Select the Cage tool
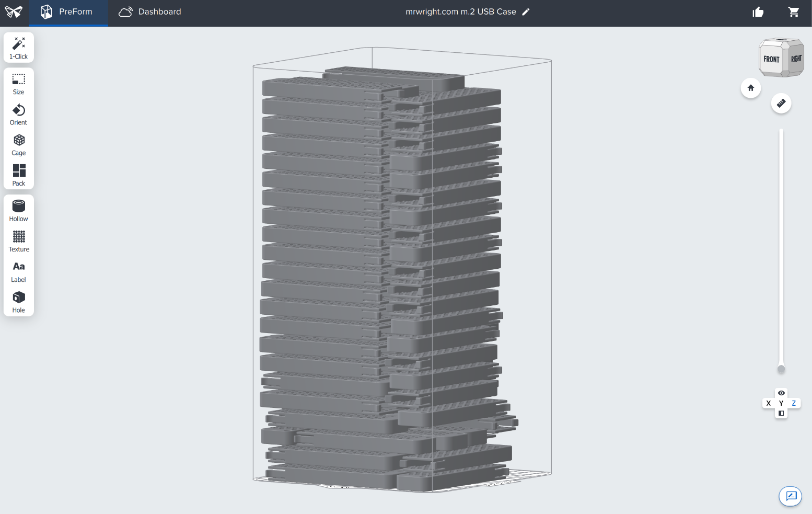812x514 pixels. tap(19, 145)
